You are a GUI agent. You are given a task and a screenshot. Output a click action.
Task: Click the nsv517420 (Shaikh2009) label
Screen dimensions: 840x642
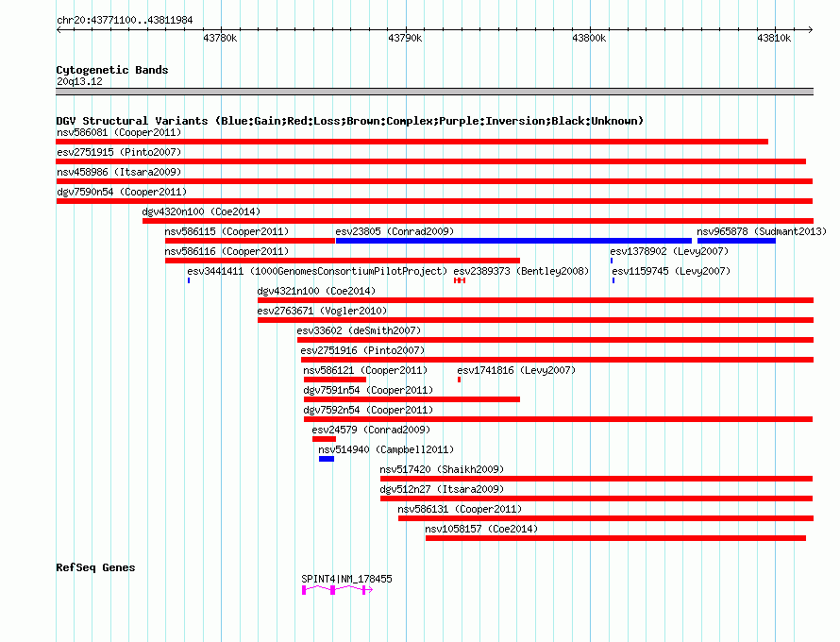click(x=442, y=469)
